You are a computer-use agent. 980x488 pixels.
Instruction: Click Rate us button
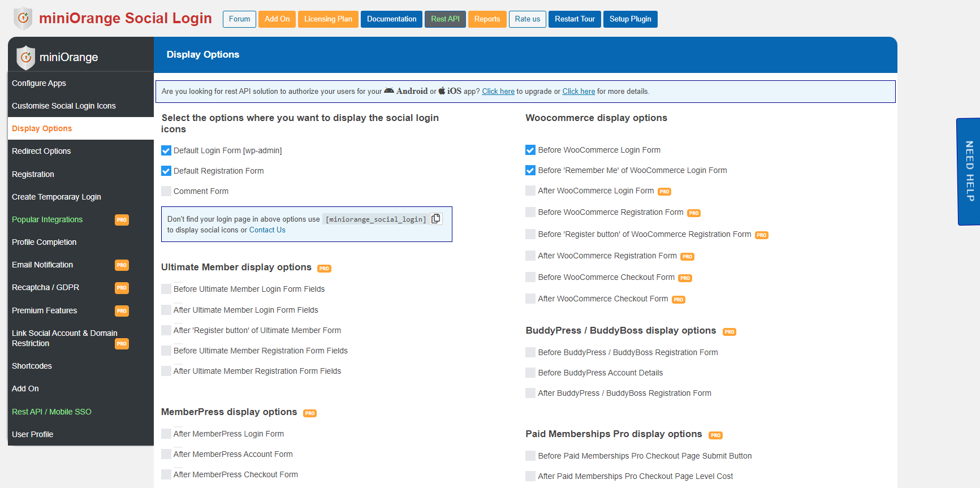(528, 19)
